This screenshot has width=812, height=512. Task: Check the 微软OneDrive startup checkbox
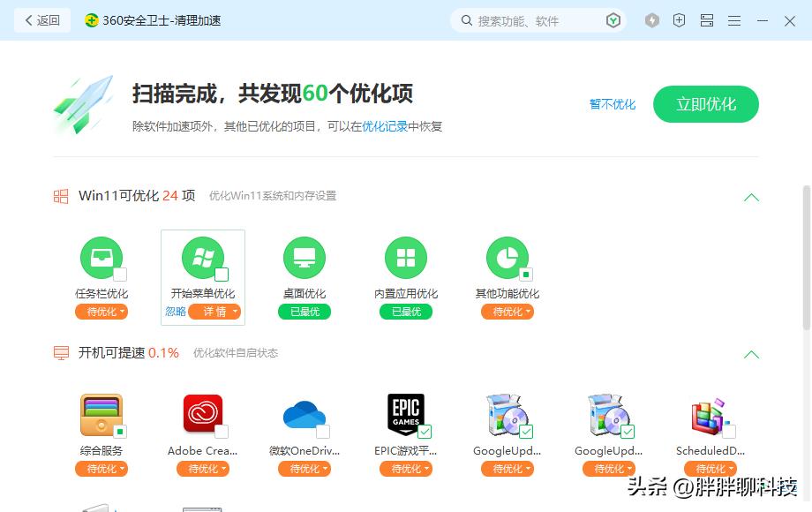pyautogui.click(x=323, y=431)
